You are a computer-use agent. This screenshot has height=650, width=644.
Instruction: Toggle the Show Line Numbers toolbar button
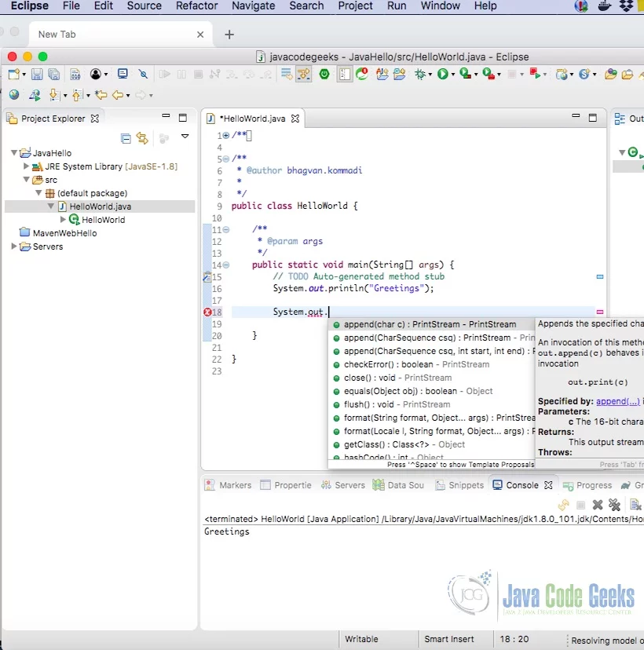[344, 75]
